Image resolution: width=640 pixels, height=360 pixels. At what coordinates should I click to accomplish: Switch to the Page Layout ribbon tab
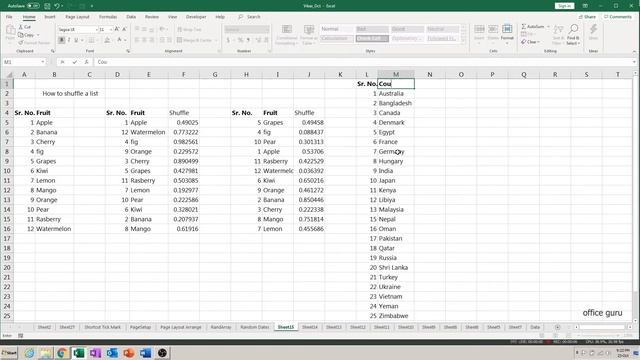(77, 17)
